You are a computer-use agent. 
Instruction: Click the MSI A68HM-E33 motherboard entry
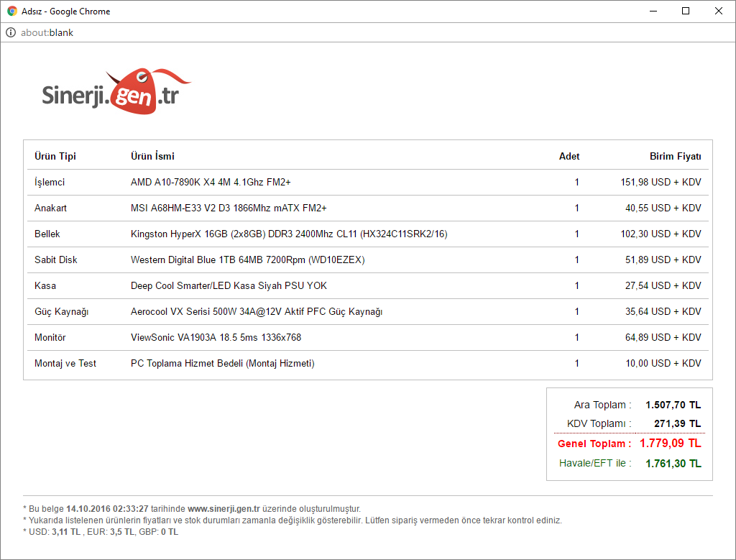(229, 208)
